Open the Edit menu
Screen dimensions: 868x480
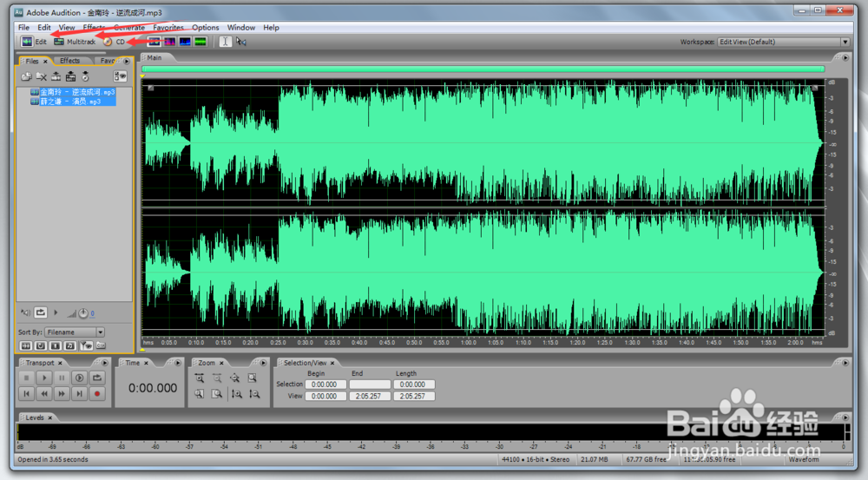pyautogui.click(x=44, y=27)
